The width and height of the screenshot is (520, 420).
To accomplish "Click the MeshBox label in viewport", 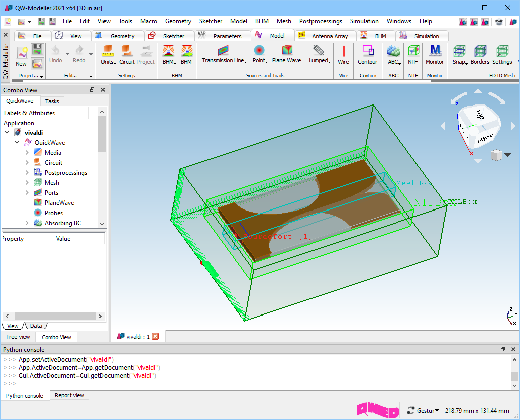I will [x=414, y=183].
